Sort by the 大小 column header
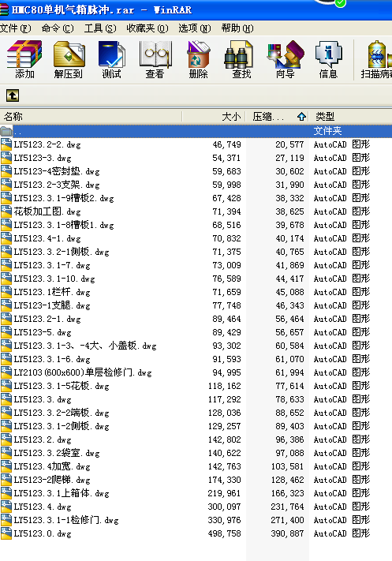Screen dimensions: 392x561 (214, 116)
